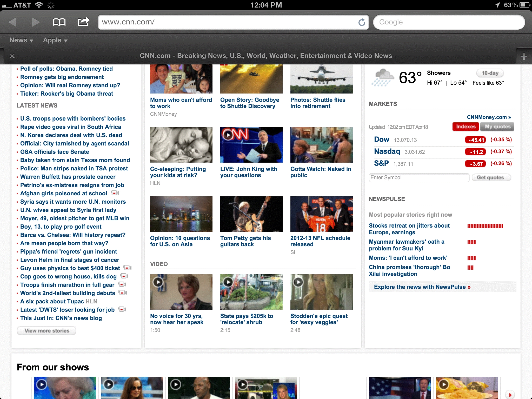532x399 pixels.
Task: Switch markets view to Indexes
Action: point(465,127)
